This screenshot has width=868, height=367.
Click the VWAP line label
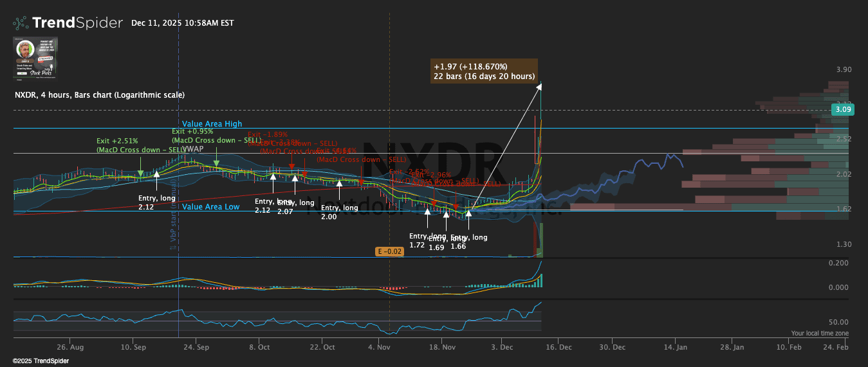[192, 148]
